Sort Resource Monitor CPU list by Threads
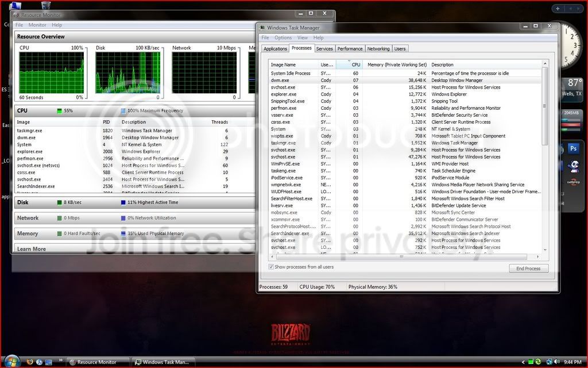This screenshot has width=588, height=368. coord(219,122)
